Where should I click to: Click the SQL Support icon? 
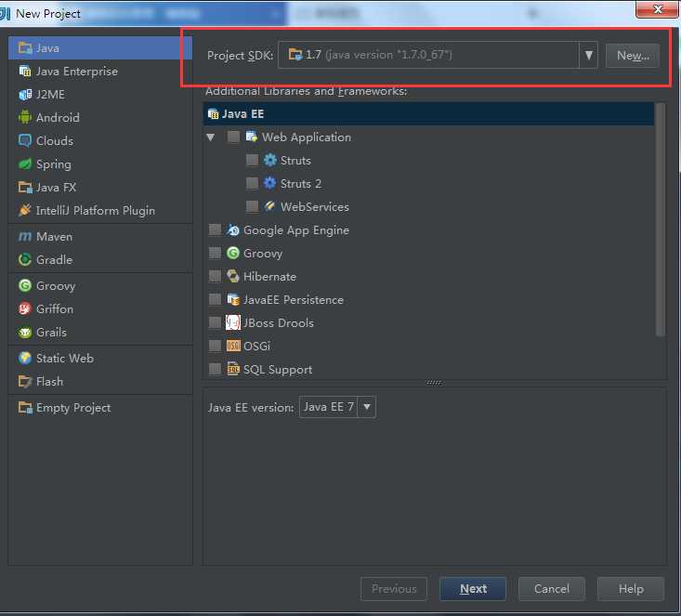tap(233, 369)
